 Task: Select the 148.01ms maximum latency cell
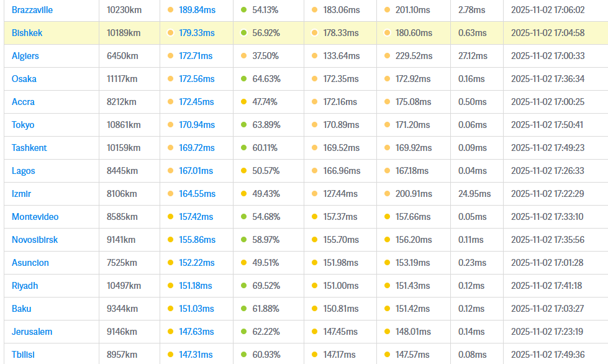pyautogui.click(x=413, y=332)
